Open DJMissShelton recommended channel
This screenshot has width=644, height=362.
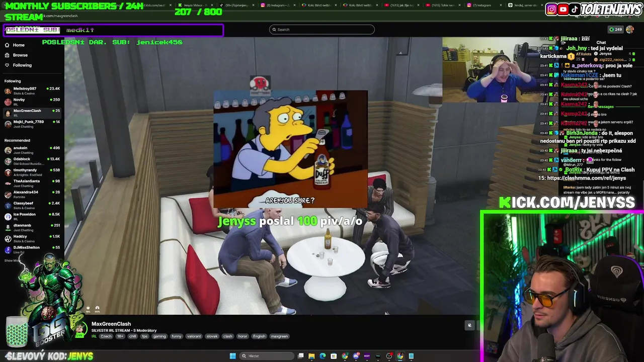(32, 249)
